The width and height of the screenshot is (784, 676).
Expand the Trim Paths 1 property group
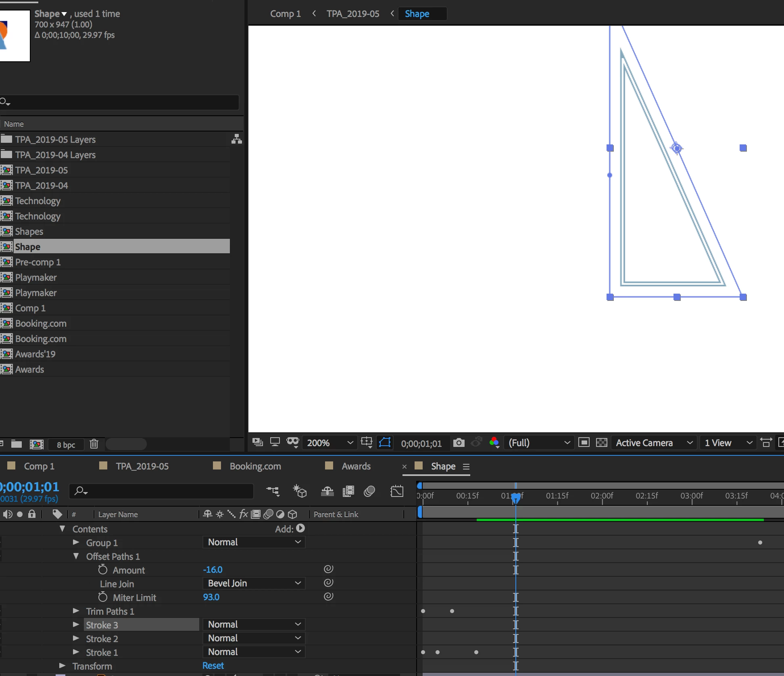pos(76,611)
